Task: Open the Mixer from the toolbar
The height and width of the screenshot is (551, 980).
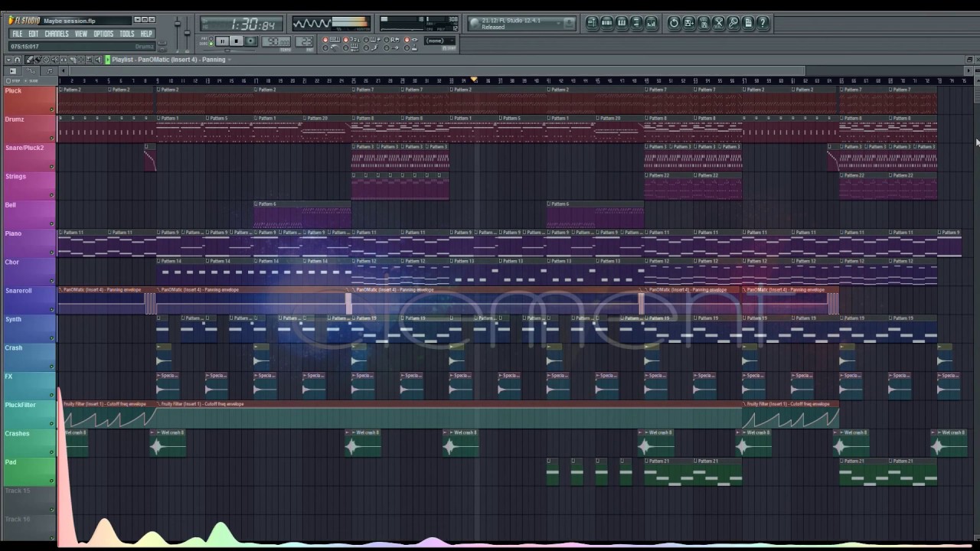Action: [652, 23]
